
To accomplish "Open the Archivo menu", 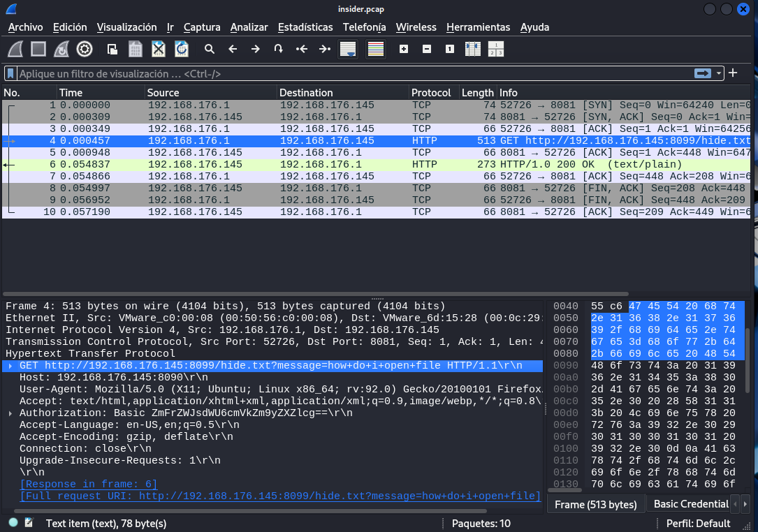I will coord(26,27).
